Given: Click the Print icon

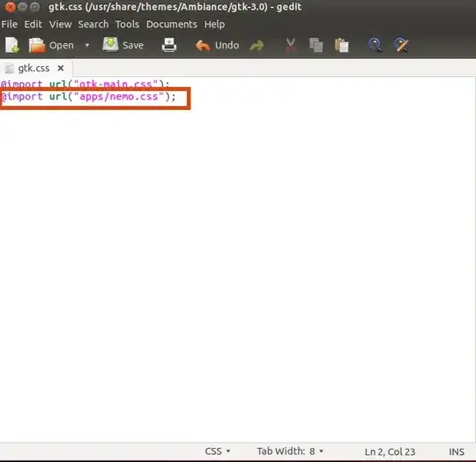Looking at the screenshot, I should [x=169, y=45].
